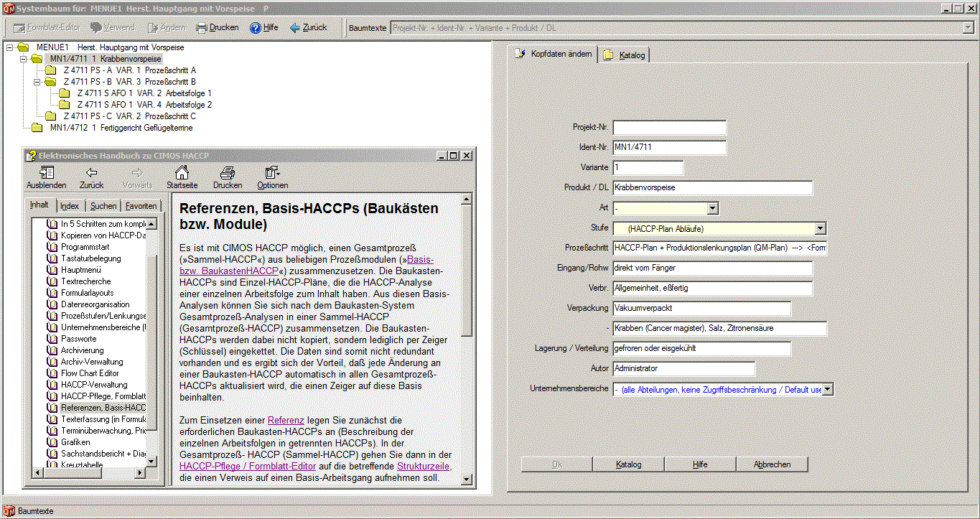Open help topic Tastaturbelegung
This screenshot has width=980, height=519.
[x=91, y=258]
